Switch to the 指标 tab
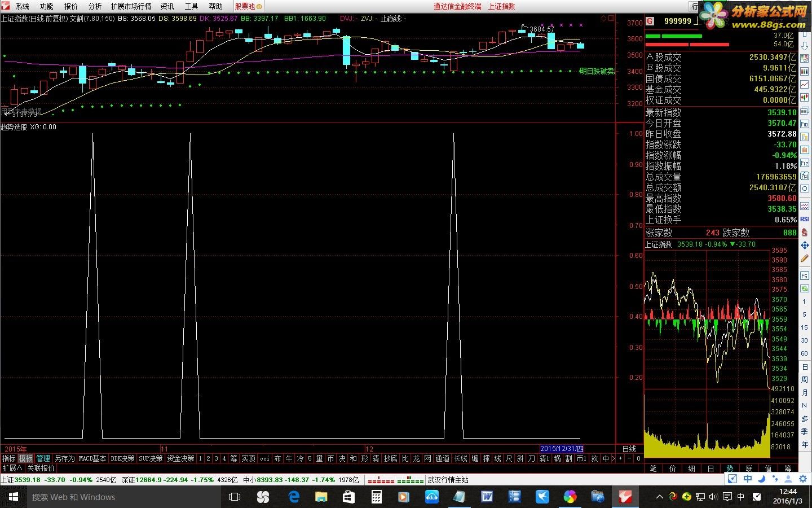 coord(8,458)
